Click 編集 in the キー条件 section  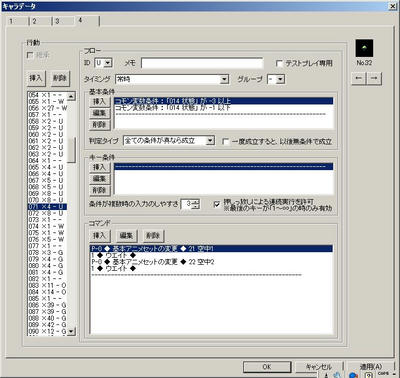click(99, 179)
